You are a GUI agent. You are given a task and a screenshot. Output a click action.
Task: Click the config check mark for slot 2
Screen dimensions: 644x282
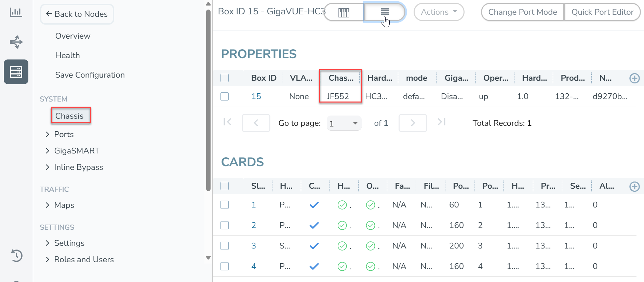point(314,225)
